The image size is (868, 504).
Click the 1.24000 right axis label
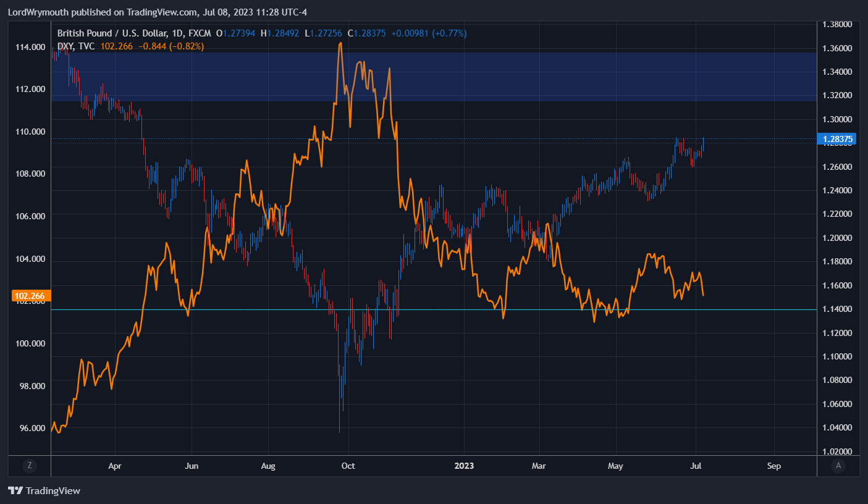coord(838,190)
